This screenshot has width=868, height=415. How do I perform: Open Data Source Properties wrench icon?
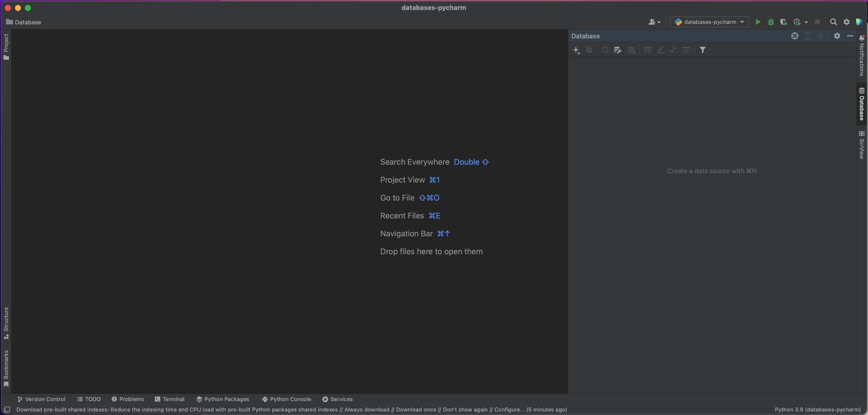click(617, 50)
